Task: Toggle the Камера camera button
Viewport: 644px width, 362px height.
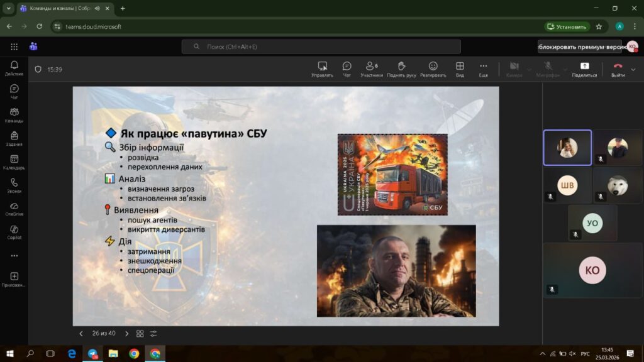Action: point(514,69)
